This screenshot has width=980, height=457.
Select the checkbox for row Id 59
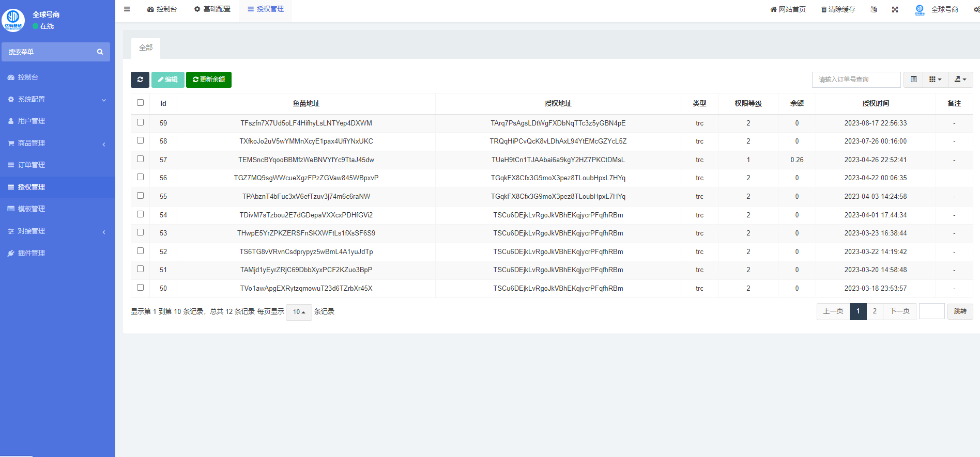click(x=140, y=122)
